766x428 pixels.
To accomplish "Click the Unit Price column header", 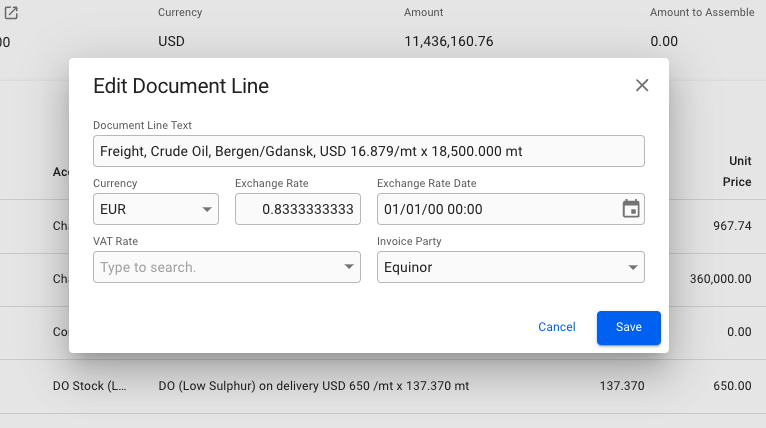I will click(739, 171).
